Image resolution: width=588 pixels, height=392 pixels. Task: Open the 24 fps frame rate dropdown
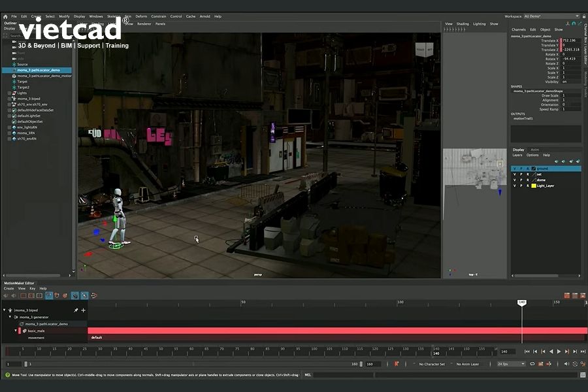(x=511, y=364)
